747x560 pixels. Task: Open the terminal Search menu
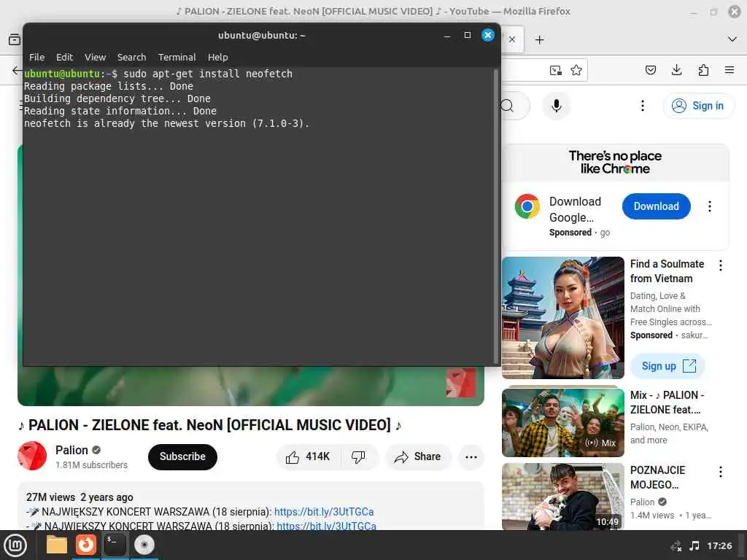(x=131, y=57)
